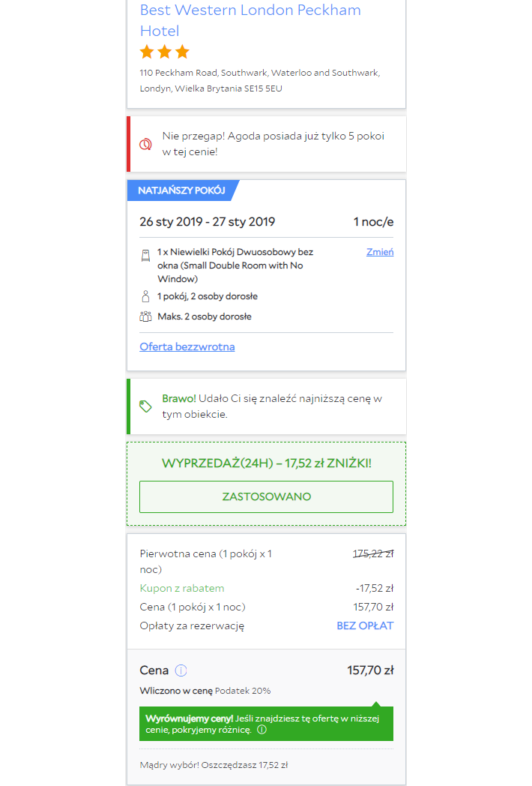Image resolution: width=532 pixels, height=786 pixels.
Task: Click the group icon beside Maks. 2 osoby
Action: coord(145,316)
